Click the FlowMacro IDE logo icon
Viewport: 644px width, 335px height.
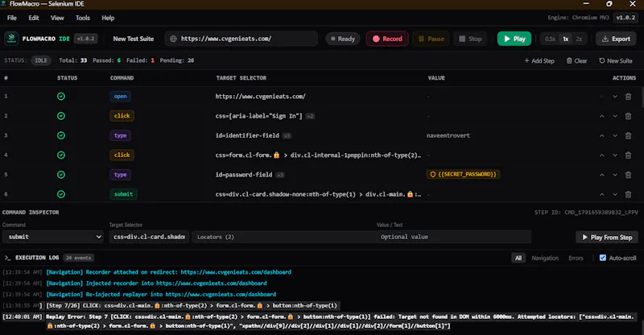(x=11, y=39)
